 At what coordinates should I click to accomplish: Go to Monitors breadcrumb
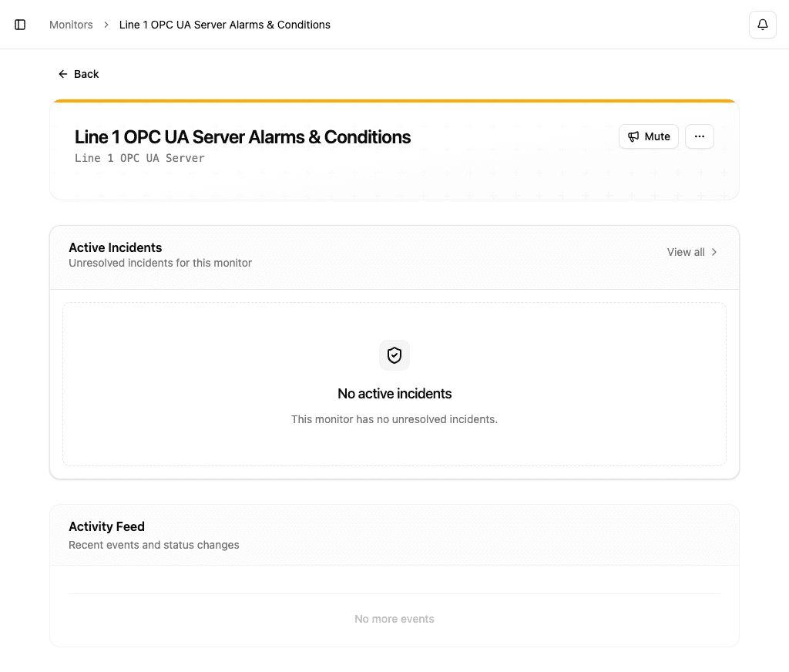tap(71, 25)
